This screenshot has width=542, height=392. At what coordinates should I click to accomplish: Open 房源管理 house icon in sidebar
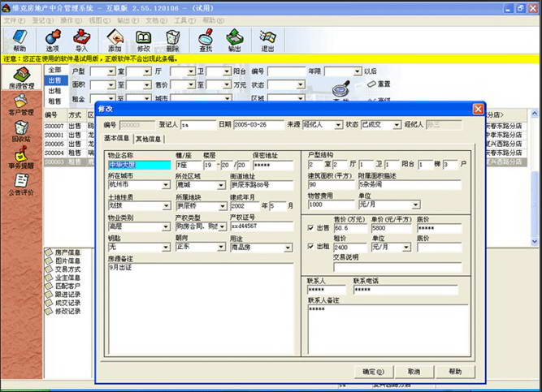tap(21, 78)
